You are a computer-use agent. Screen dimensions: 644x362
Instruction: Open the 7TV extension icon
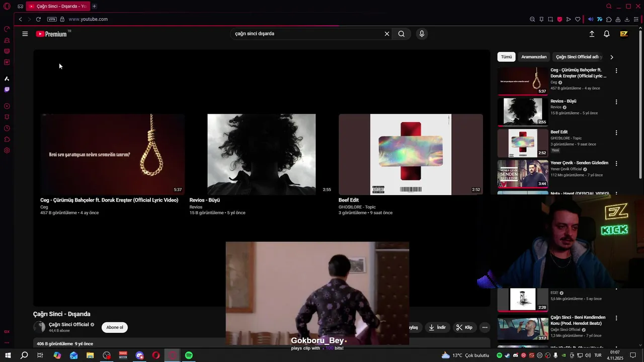(600, 19)
